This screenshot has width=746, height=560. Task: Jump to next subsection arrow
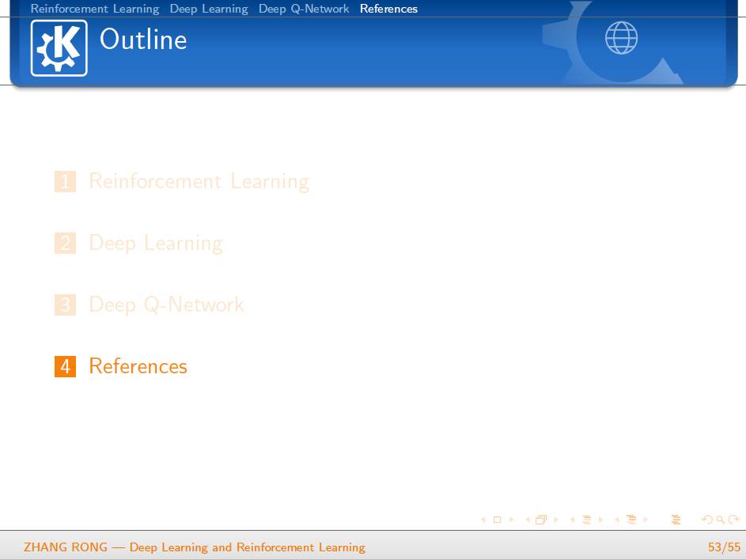[x=601, y=520]
